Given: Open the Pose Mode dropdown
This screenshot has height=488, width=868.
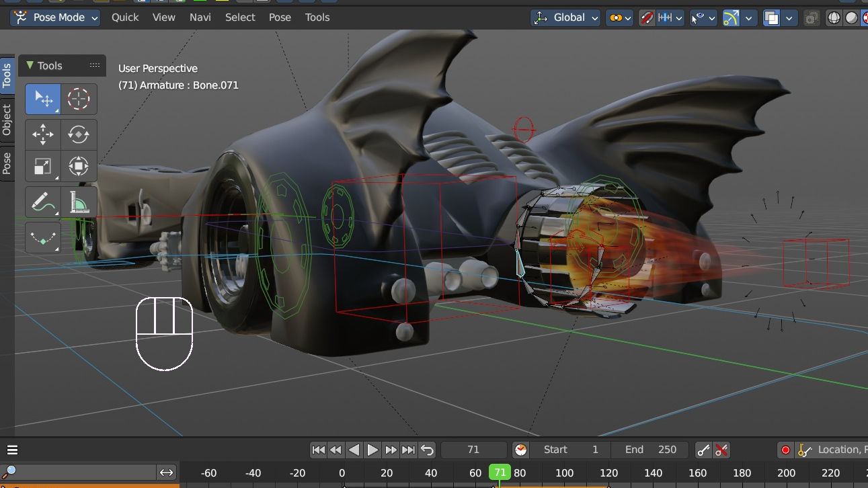Looking at the screenshot, I should pos(56,17).
